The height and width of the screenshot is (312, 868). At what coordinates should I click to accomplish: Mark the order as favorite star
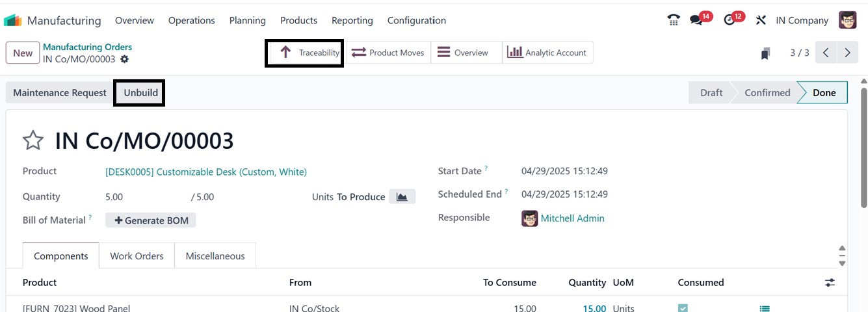[x=33, y=140]
